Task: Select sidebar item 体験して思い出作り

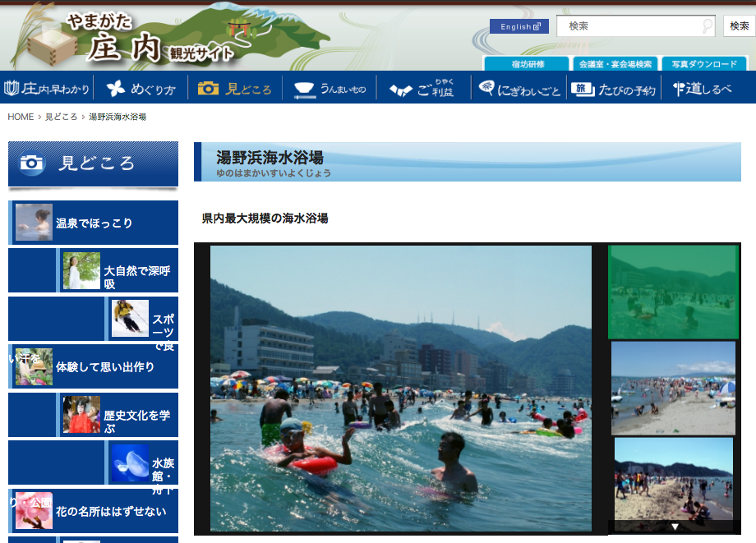Action: click(x=94, y=366)
